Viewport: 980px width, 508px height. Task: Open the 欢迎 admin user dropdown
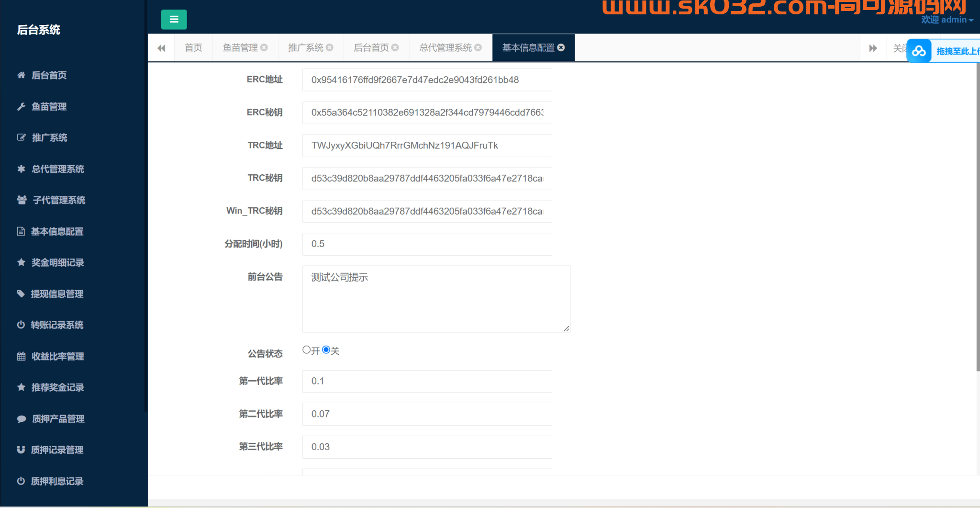[947, 20]
